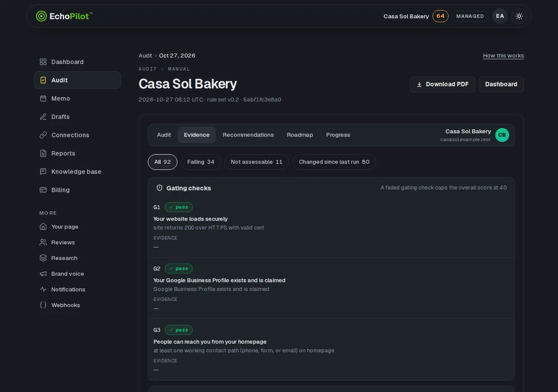The image size is (558, 392).
Task: Click the Knowledge base icon
Action: tap(43, 172)
